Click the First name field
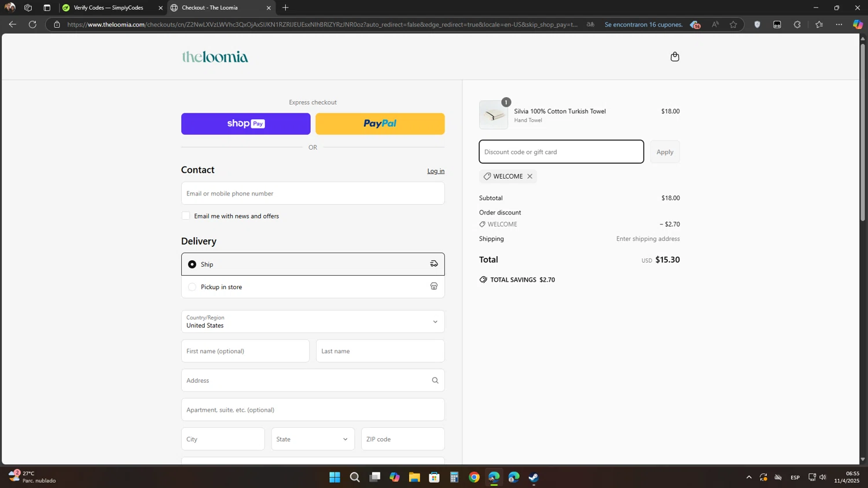868x488 pixels. [x=245, y=351]
